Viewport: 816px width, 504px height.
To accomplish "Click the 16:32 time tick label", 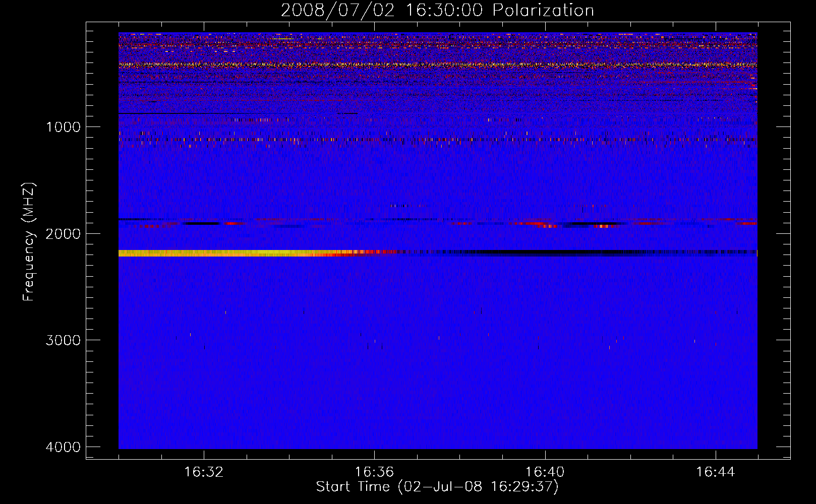I will pos(204,472).
